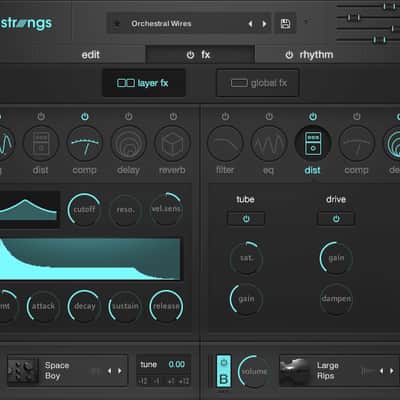Select the layer fx button
Image resolution: width=400 pixels, height=400 pixels.
(144, 83)
